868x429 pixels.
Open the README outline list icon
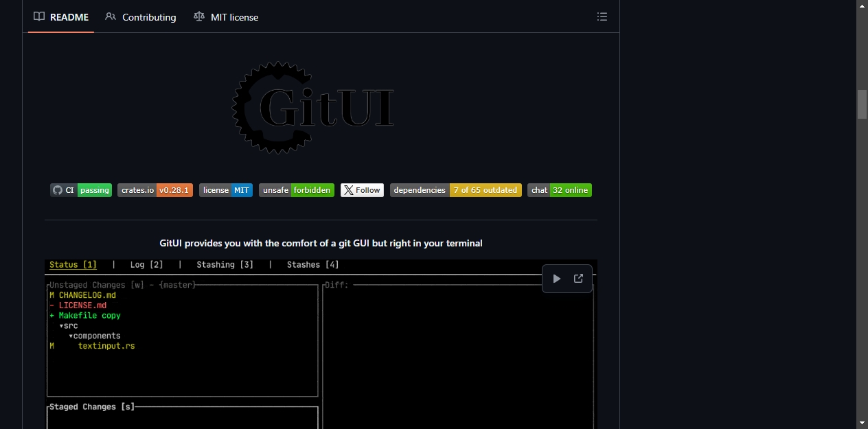(602, 17)
